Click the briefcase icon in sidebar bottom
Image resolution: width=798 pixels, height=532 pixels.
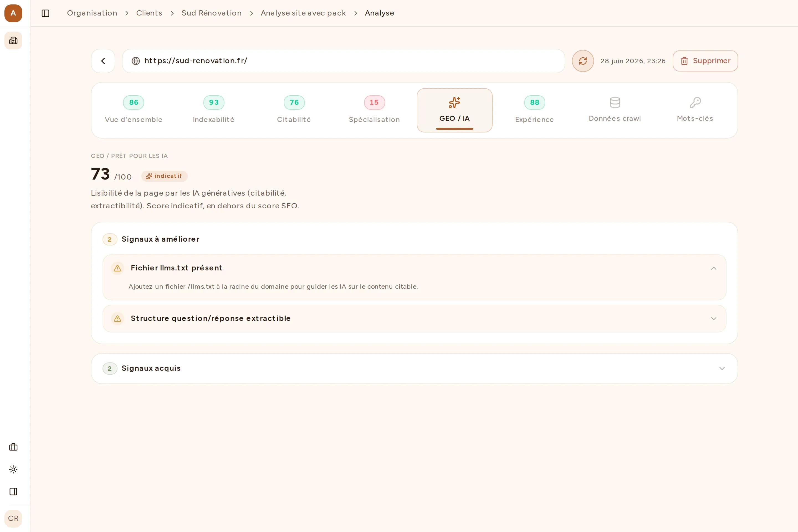click(13, 447)
